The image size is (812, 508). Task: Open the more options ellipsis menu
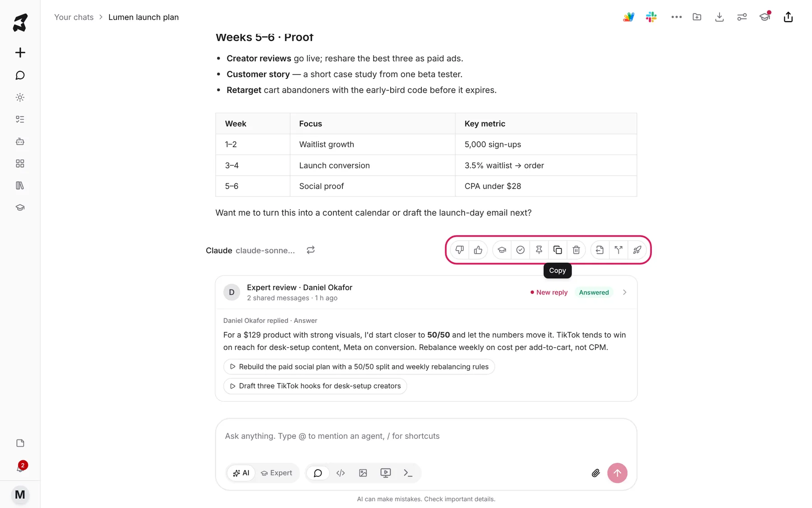(676, 17)
